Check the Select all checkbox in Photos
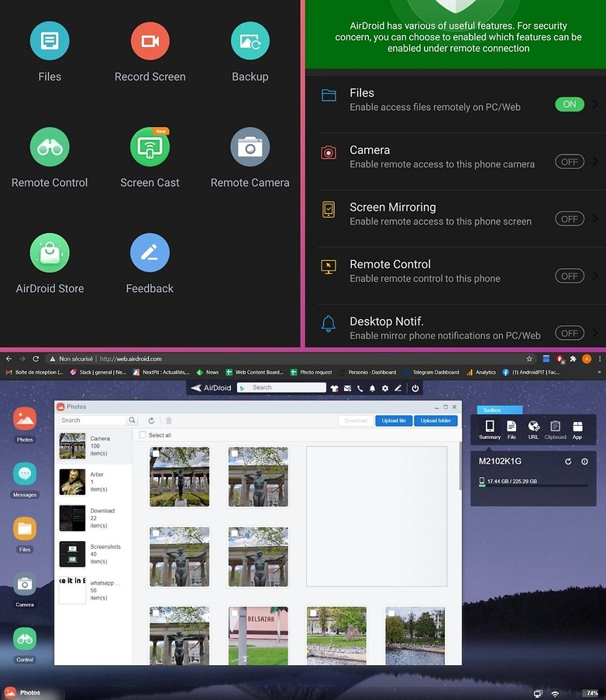 tap(143, 435)
